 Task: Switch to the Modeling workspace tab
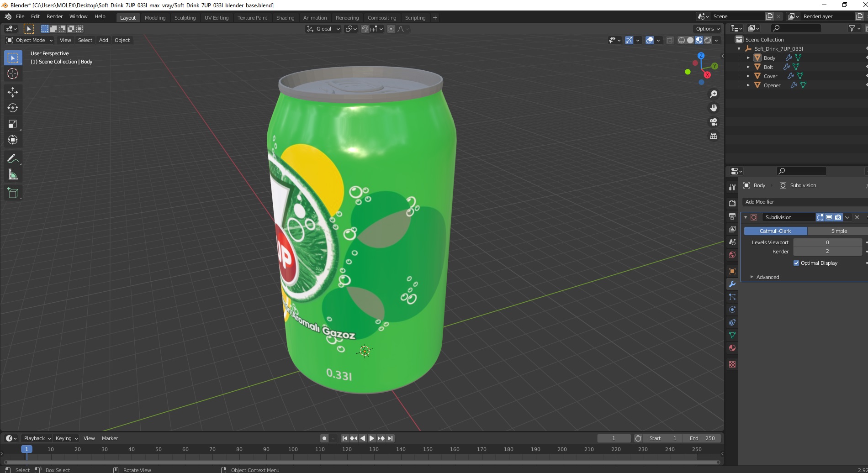point(155,18)
